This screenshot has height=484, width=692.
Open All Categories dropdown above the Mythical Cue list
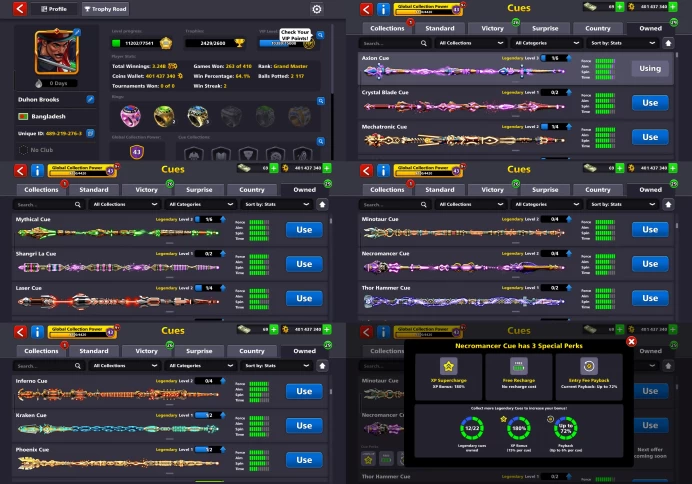[x=201, y=204]
